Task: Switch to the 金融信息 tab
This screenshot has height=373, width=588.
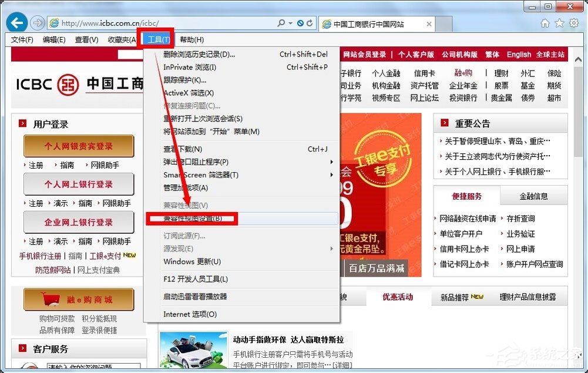Action: click(533, 196)
